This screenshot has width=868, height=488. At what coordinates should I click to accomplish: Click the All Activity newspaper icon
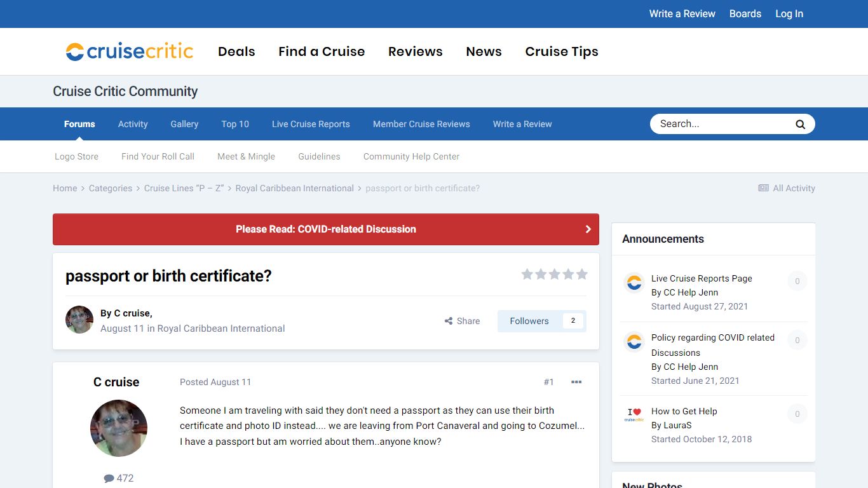pyautogui.click(x=763, y=188)
